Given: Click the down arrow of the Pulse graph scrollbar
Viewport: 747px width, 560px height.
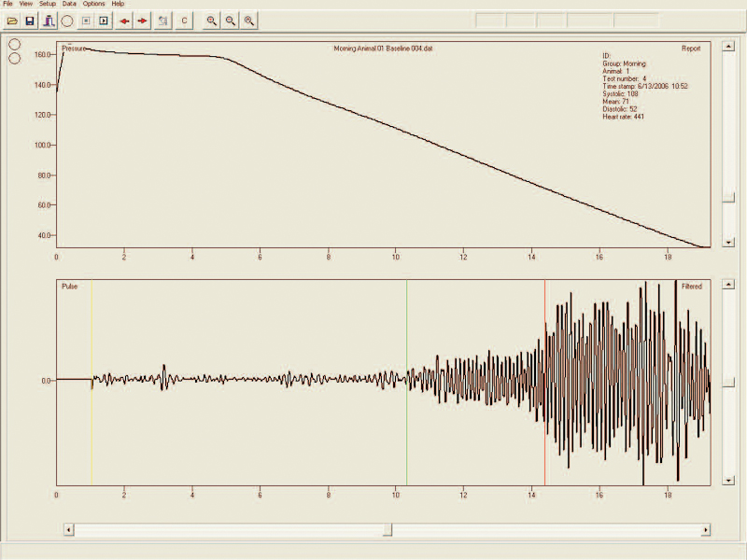Looking at the screenshot, I should tap(728, 481).
